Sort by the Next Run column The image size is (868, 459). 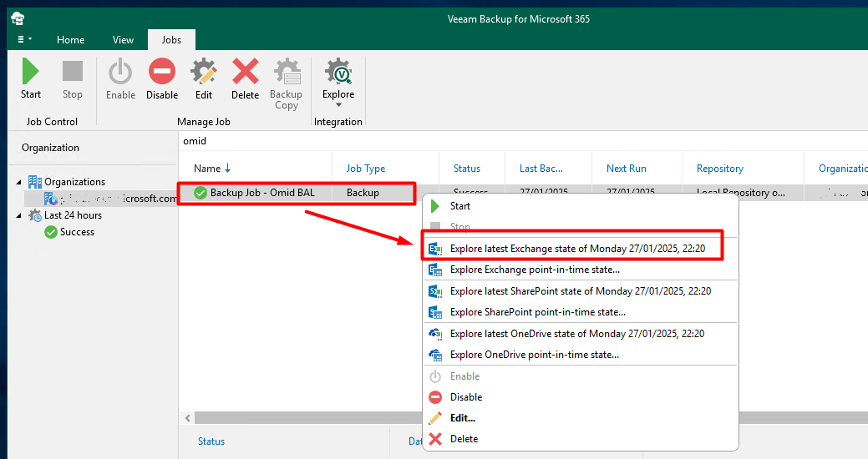626,168
